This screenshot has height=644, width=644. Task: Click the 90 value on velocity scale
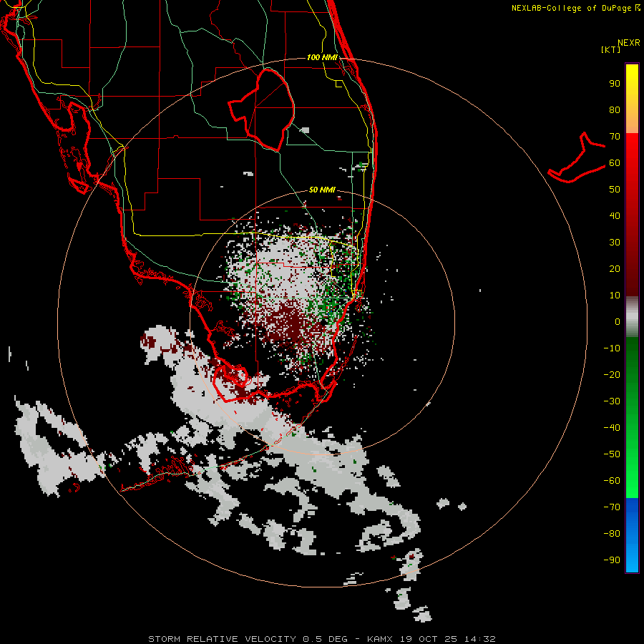pos(615,84)
